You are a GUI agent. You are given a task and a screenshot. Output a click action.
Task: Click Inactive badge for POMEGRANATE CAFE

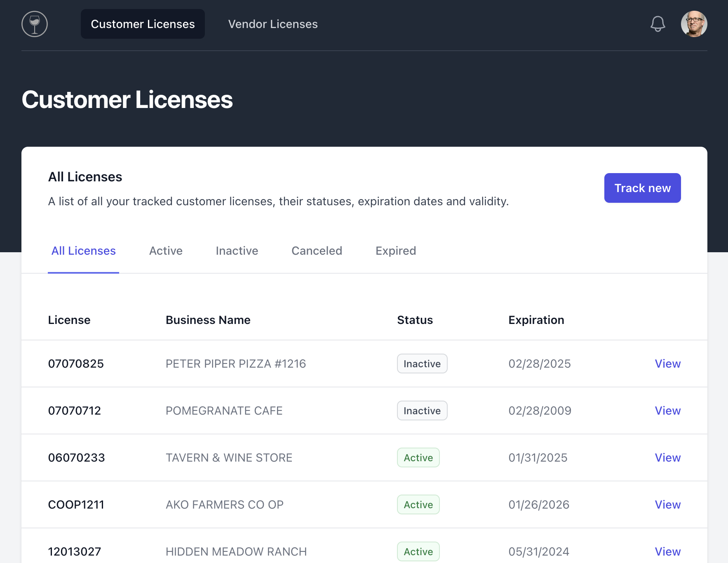tap(422, 411)
